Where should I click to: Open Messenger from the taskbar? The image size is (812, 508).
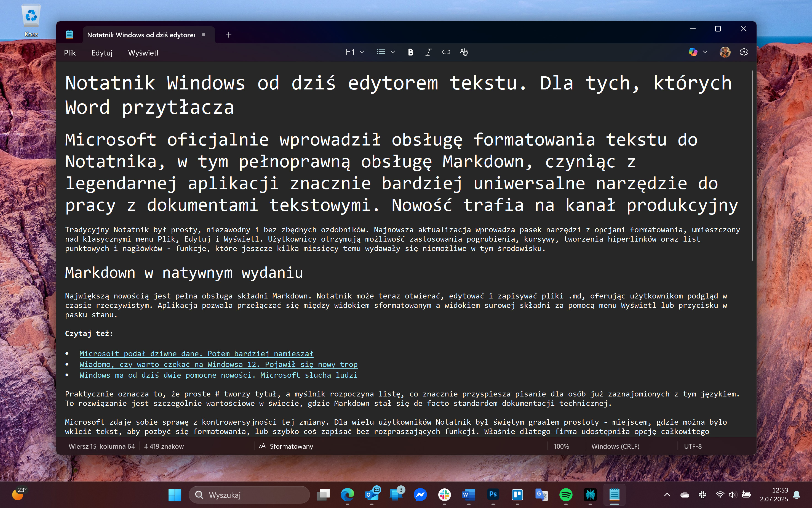click(x=420, y=494)
